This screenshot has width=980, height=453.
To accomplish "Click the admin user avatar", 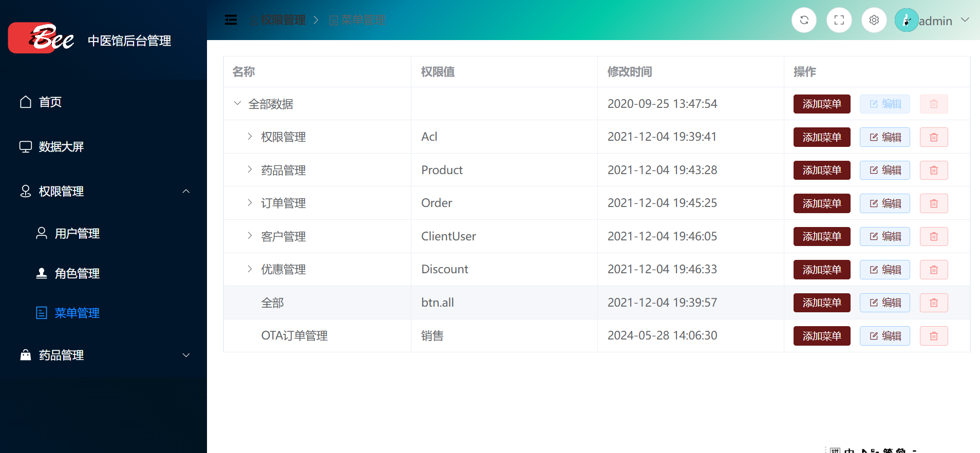I will pyautogui.click(x=907, y=21).
